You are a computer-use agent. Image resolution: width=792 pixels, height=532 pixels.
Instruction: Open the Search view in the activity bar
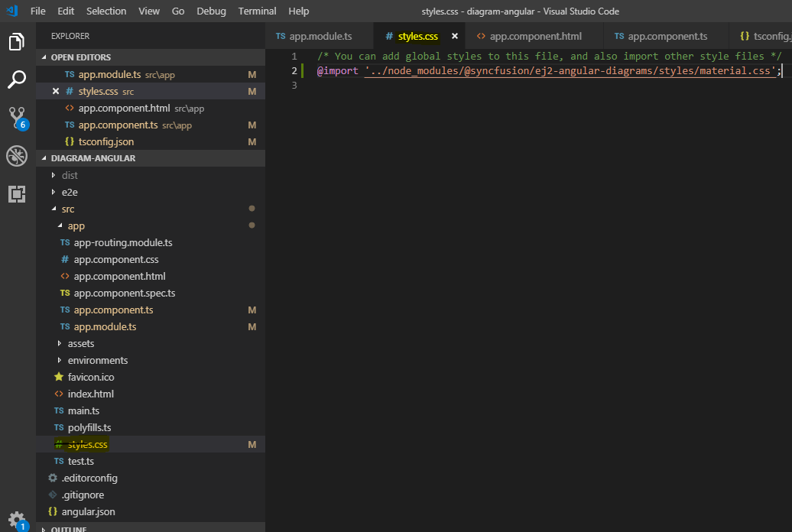(16, 79)
